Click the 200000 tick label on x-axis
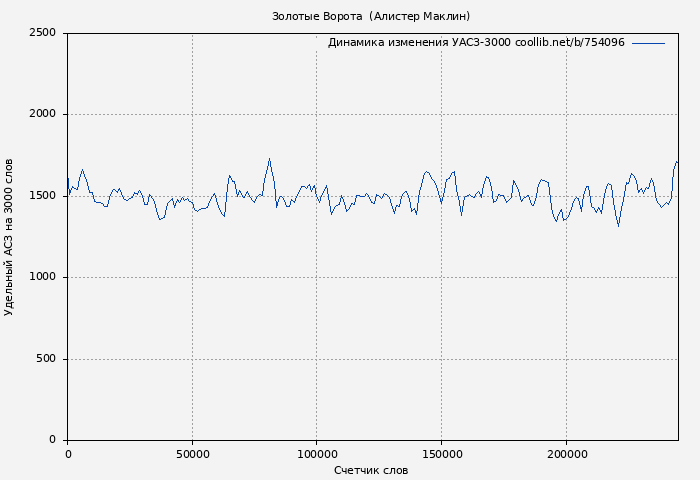The width and height of the screenshot is (700, 480). click(566, 454)
